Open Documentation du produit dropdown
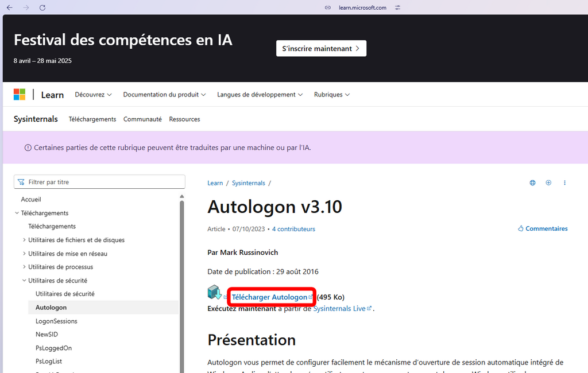Image resolution: width=588 pixels, height=373 pixels. (164, 95)
